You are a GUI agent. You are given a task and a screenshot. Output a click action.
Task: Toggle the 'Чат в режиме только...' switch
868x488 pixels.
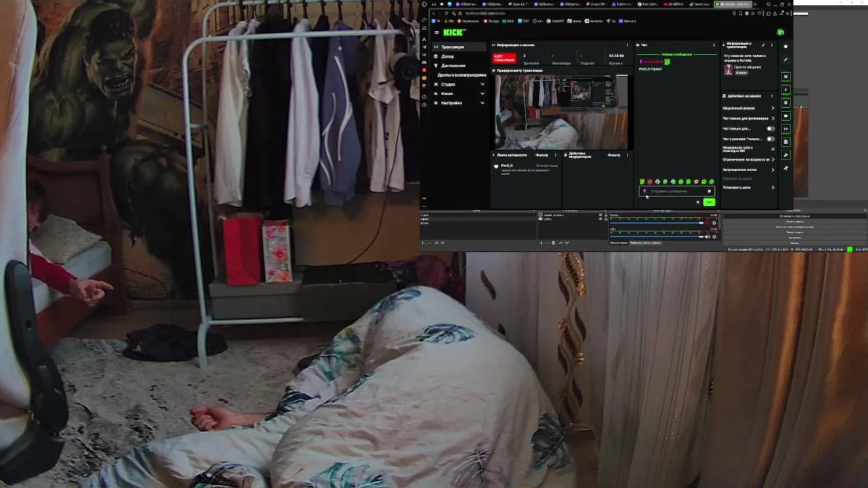click(770, 138)
